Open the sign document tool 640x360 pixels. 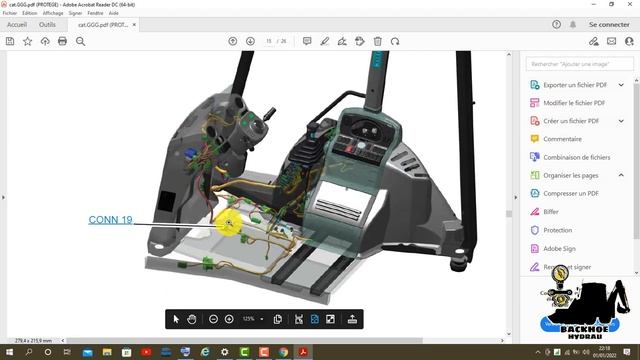[x=342, y=41]
